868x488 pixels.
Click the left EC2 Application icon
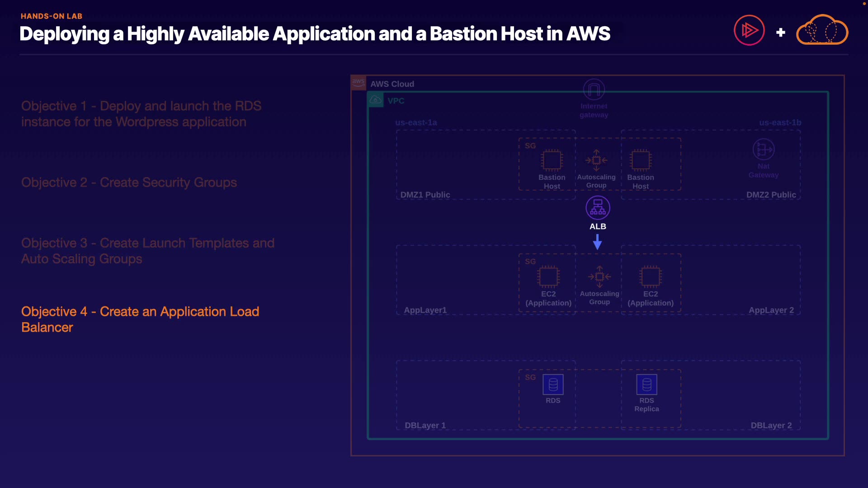pos(548,277)
